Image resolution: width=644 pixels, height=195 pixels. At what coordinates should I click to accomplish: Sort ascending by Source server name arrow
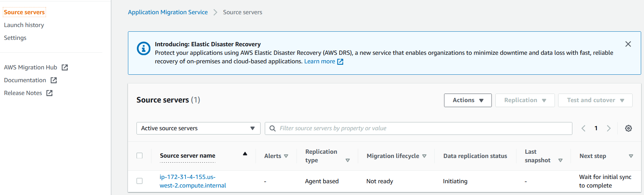point(245,154)
